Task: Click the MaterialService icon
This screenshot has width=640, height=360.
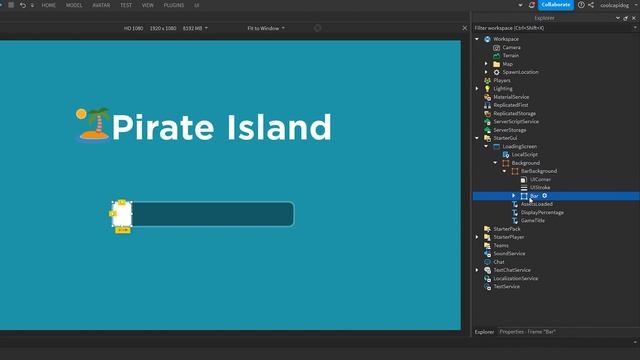Action: 487,97
